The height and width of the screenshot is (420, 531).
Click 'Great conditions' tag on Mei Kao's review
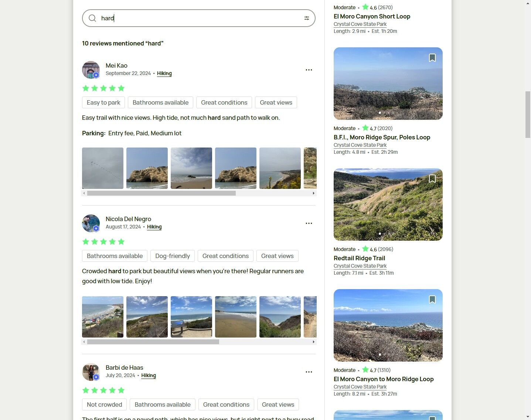[224, 102]
